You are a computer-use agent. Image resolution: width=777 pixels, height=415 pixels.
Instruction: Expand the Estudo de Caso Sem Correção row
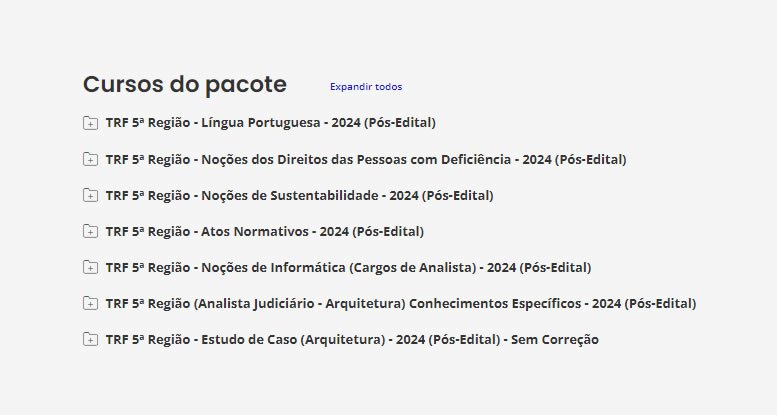tap(90, 339)
